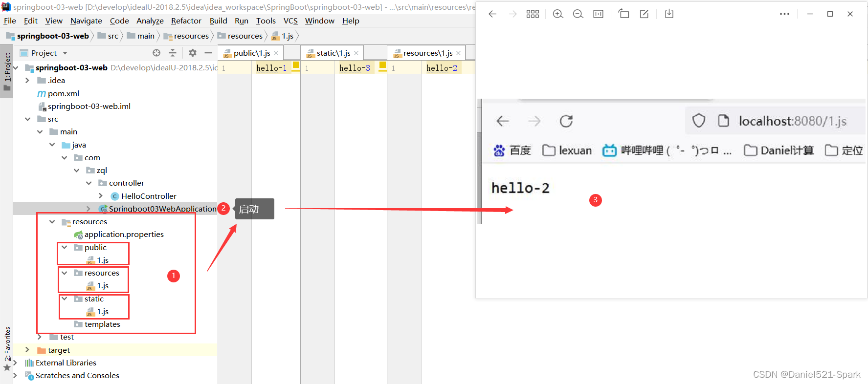Click browser back arrow
This screenshot has width=868, height=384.
tap(503, 121)
